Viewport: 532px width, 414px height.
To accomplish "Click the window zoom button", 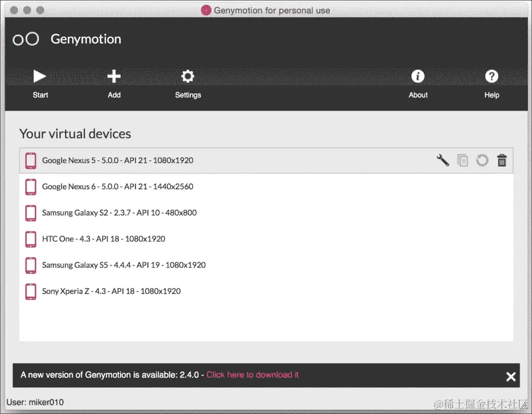I will 40,10.
